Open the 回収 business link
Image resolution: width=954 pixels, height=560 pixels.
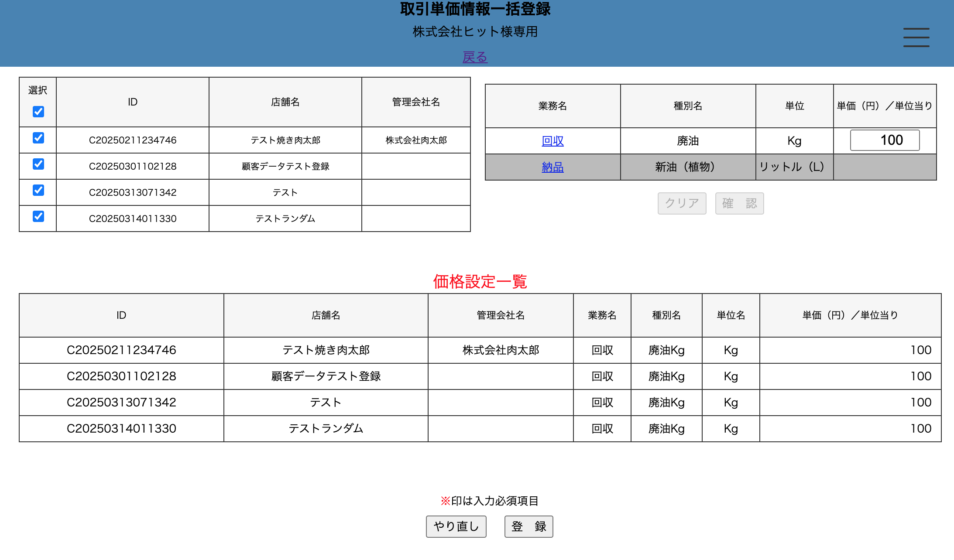(552, 141)
